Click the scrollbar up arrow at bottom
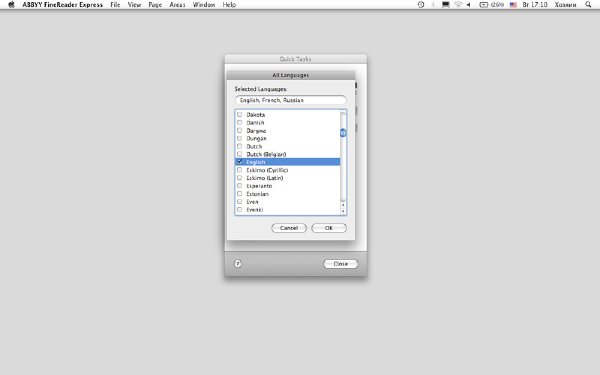Screen dimensions: 600x375 [x=343, y=205]
